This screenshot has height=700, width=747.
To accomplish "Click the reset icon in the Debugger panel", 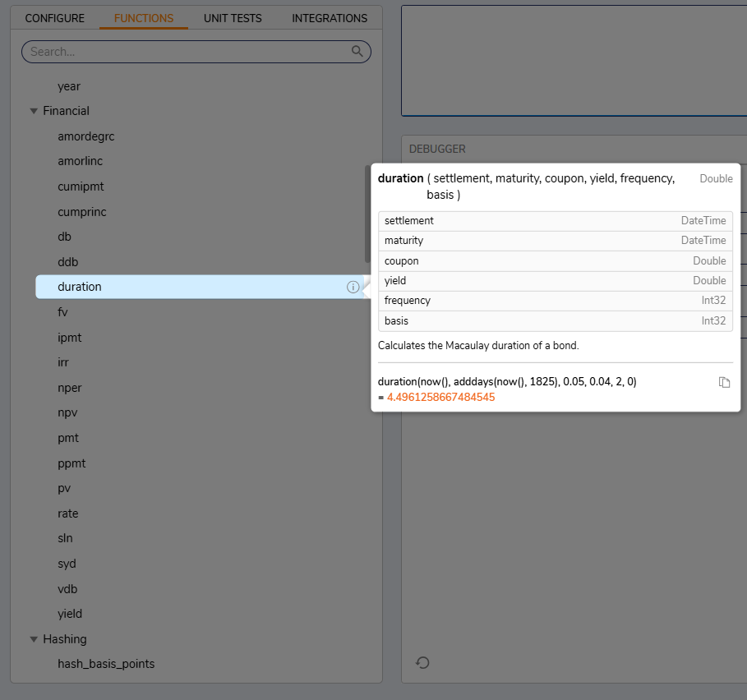I will (x=422, y=662).
